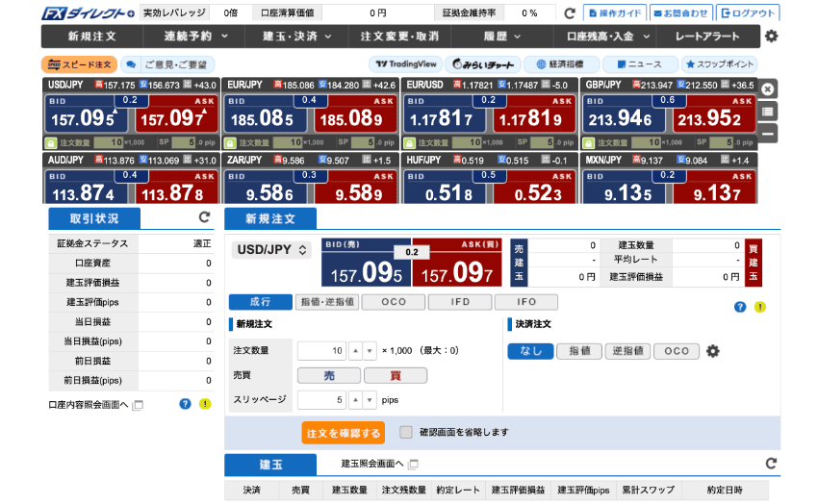Open ご意見・ご要望 feedback
This screenshot has width=818, height=504.
[167, 64]
